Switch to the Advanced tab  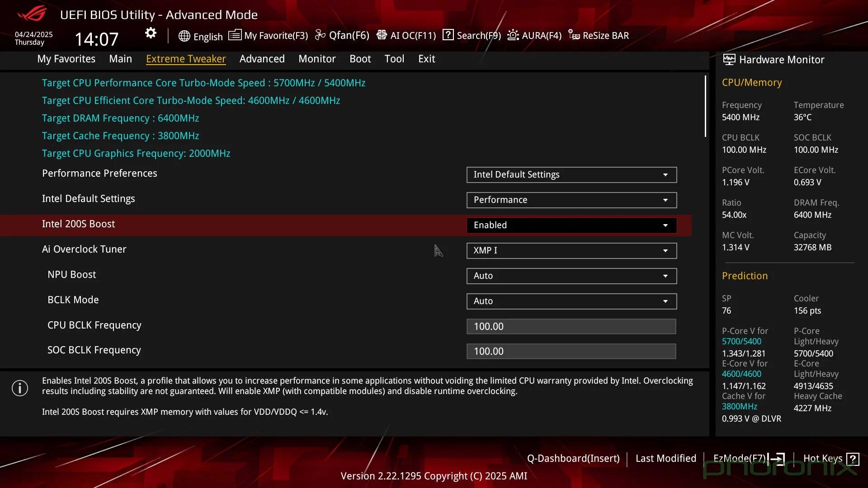click(262, 59)
